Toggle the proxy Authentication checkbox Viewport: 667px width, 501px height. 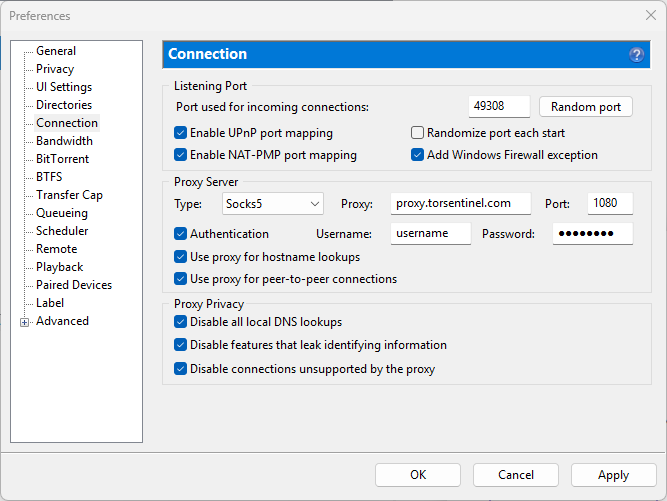pos(180,233)
